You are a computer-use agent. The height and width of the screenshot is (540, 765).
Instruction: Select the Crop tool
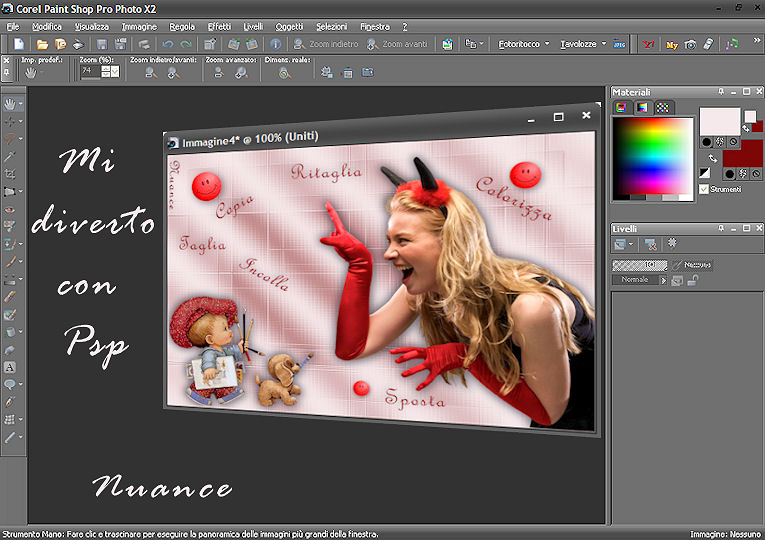click(x=11, y=173)
